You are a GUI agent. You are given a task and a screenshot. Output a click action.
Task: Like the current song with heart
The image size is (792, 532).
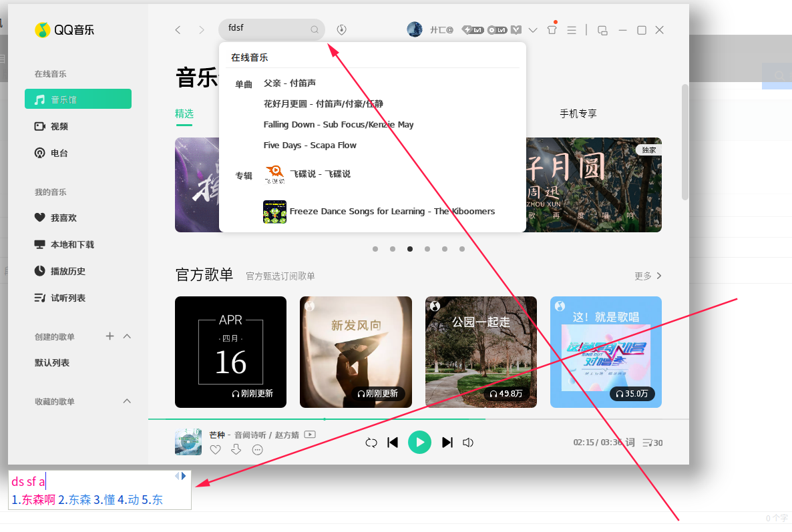pyautogui.click(x=216, y=449)
